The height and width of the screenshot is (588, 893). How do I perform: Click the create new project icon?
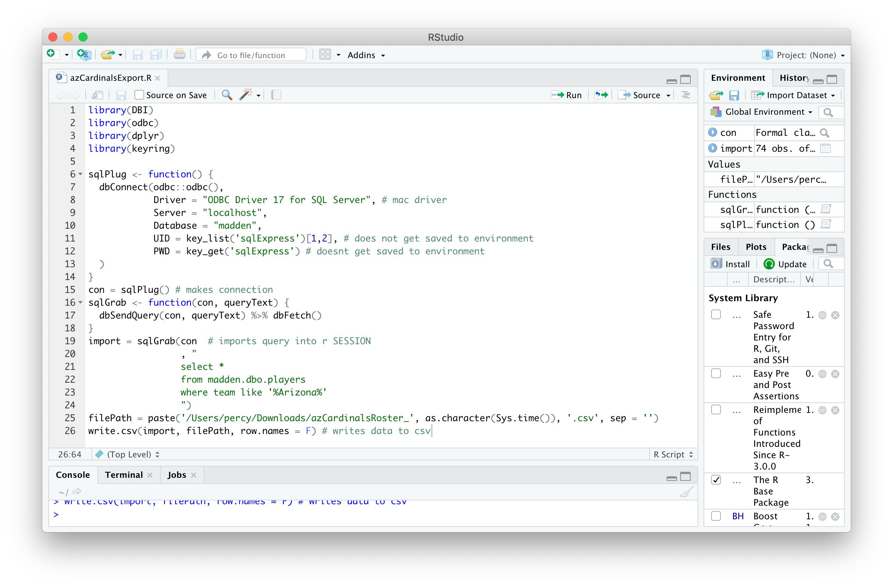tap(84, 55)
